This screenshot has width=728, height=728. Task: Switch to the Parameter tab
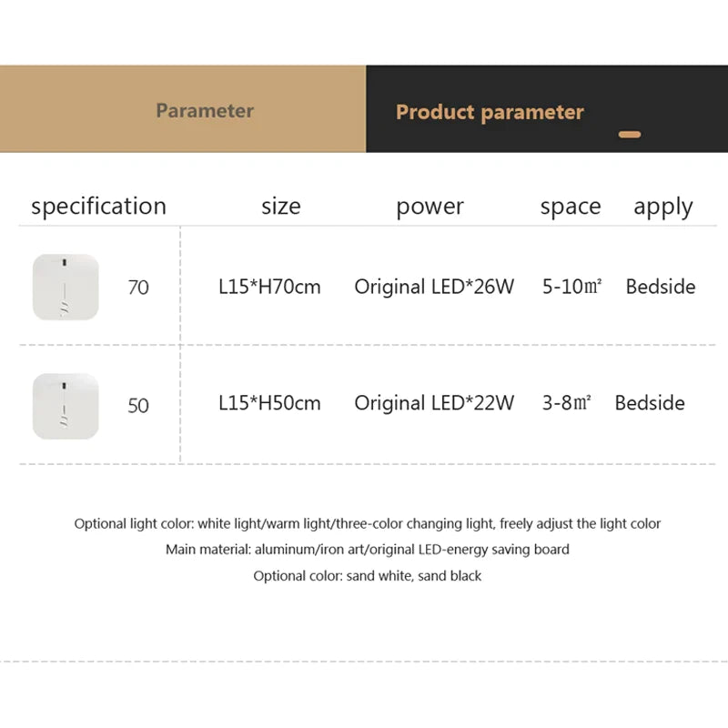(204, 110)
